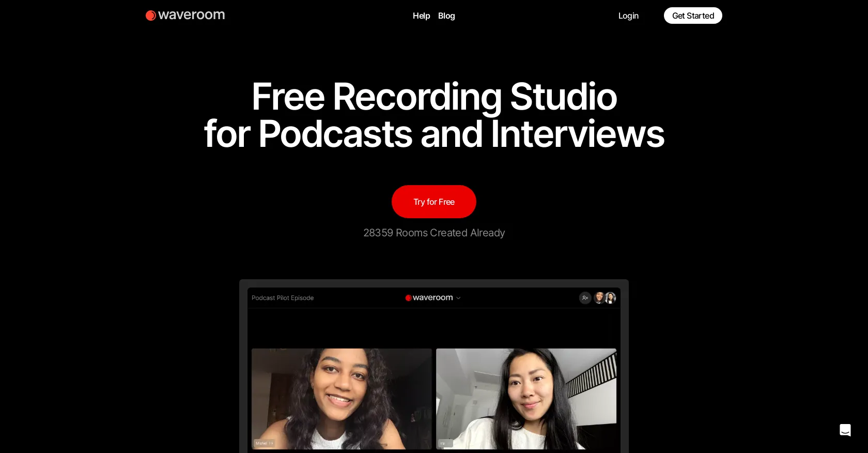Open the chat support widget icon
This screenshot has height=453, width=868.
pyautogui.click(x=845, y=430)
